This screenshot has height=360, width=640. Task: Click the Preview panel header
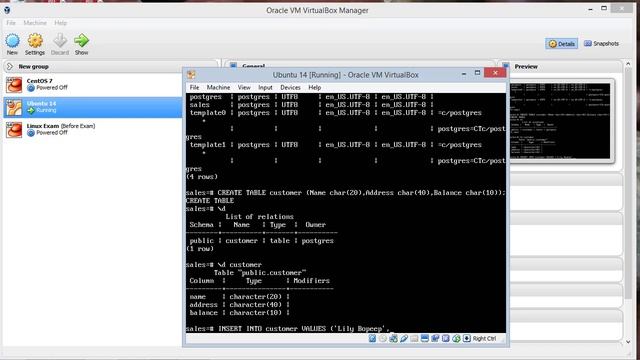click(x=561, y=66)
